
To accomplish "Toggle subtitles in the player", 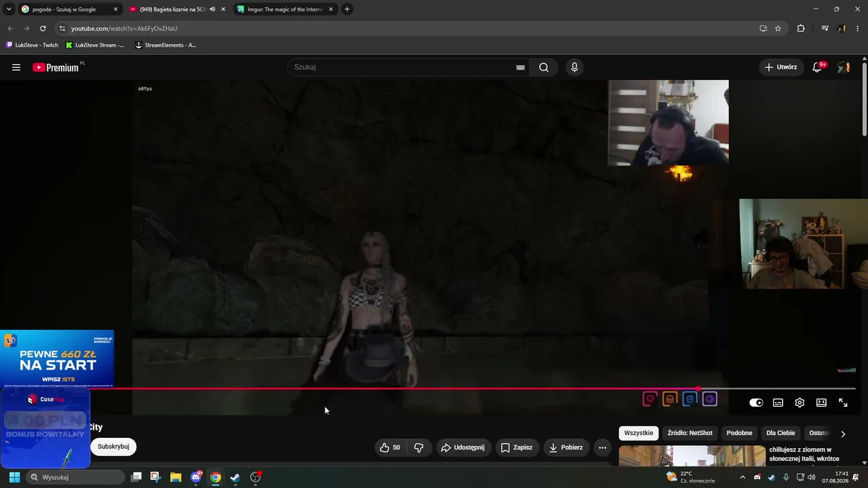I will click(778, 403).
